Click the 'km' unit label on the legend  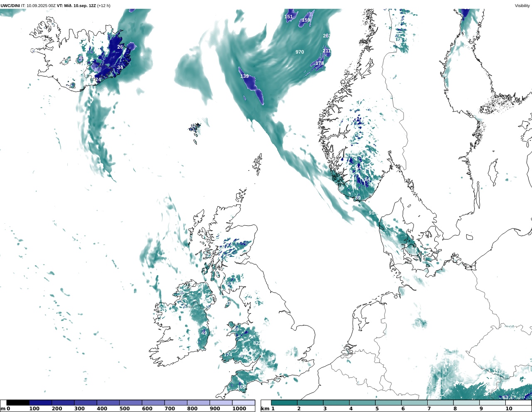click(265, 409)
